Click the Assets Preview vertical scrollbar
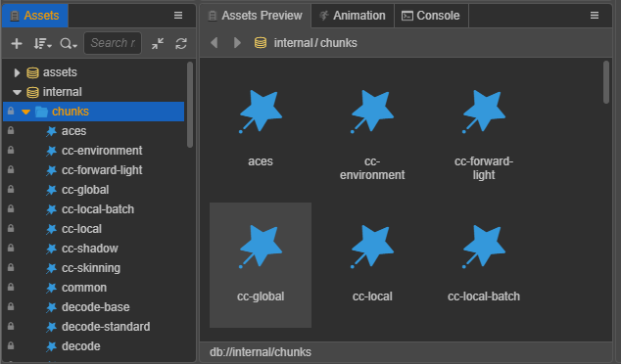The height and width of the screenshot is (364, 621). point(606,82)
